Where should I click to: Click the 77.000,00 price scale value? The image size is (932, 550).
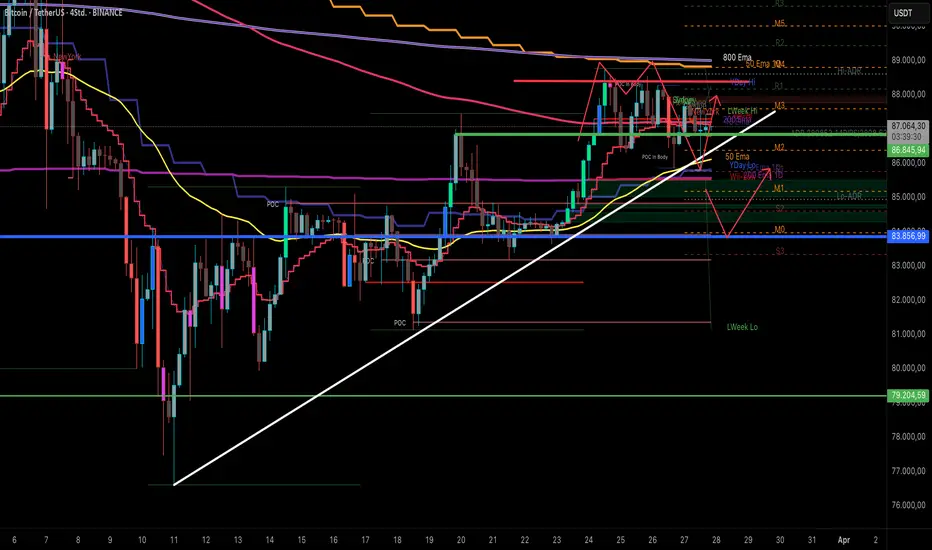pyautogui.click(x=908, y=471)
